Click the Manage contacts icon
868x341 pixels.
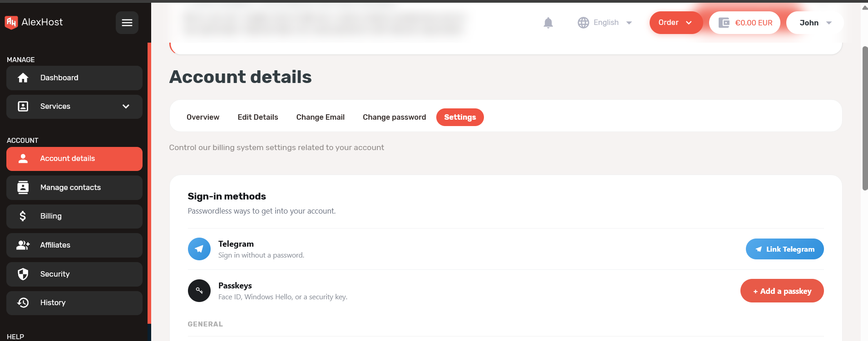pyautogui.click(x=23, y=187)
